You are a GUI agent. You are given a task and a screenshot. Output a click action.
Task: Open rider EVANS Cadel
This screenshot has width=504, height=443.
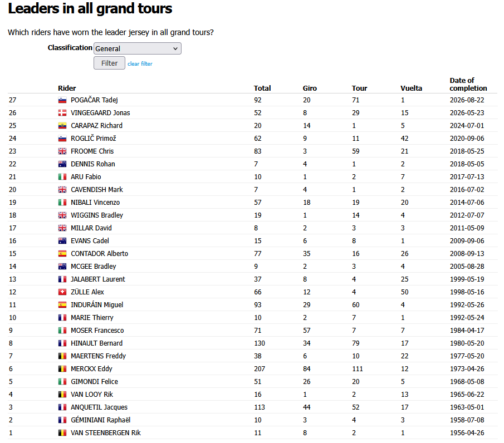point(90,241)
